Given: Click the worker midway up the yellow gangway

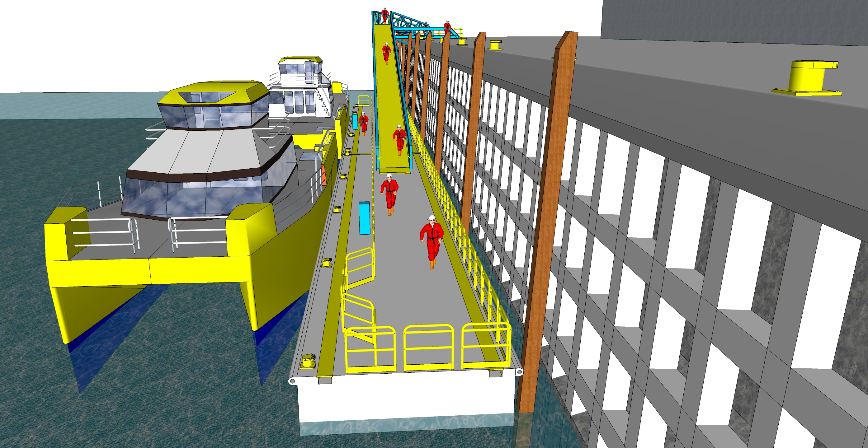Looking at the screenshot, I should pos(386,53).
